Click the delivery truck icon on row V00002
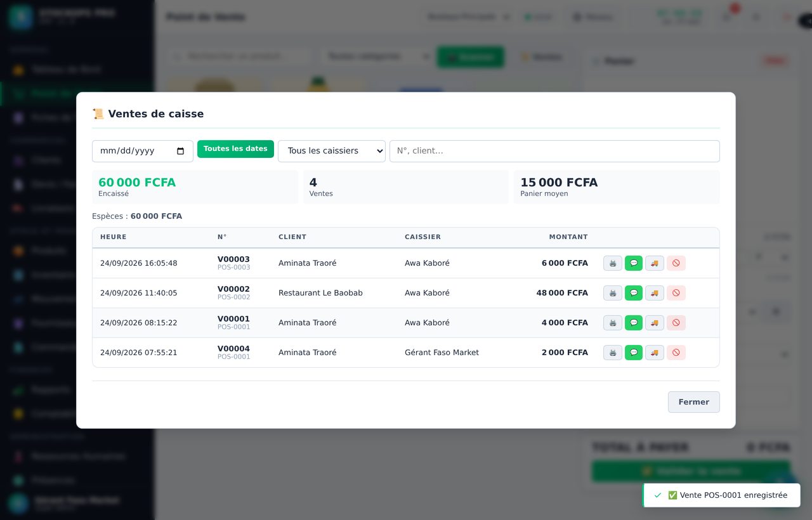 tap(655, 293)
